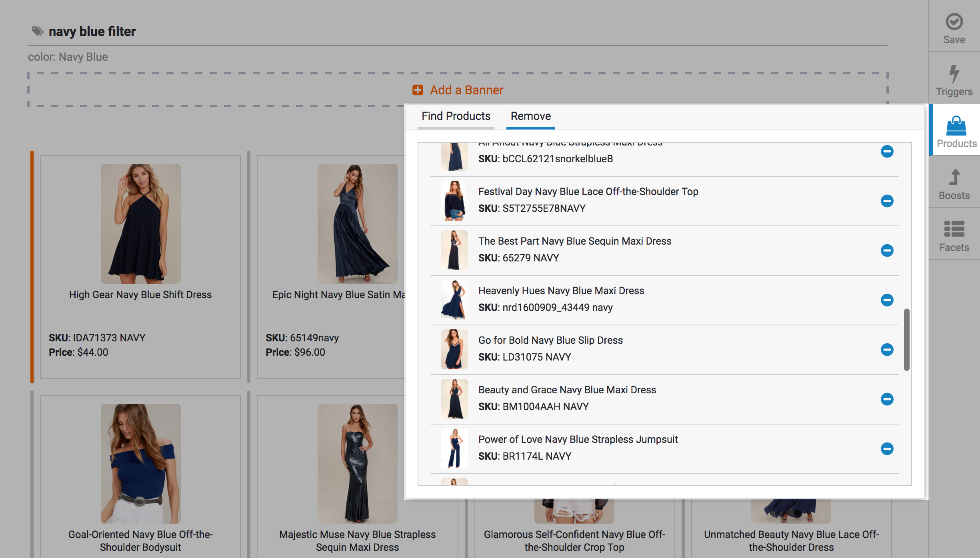Click The Best Part Sequin Dress thumbnail
980x558 pixels.
pyautogui.click(x=454, y=250)
